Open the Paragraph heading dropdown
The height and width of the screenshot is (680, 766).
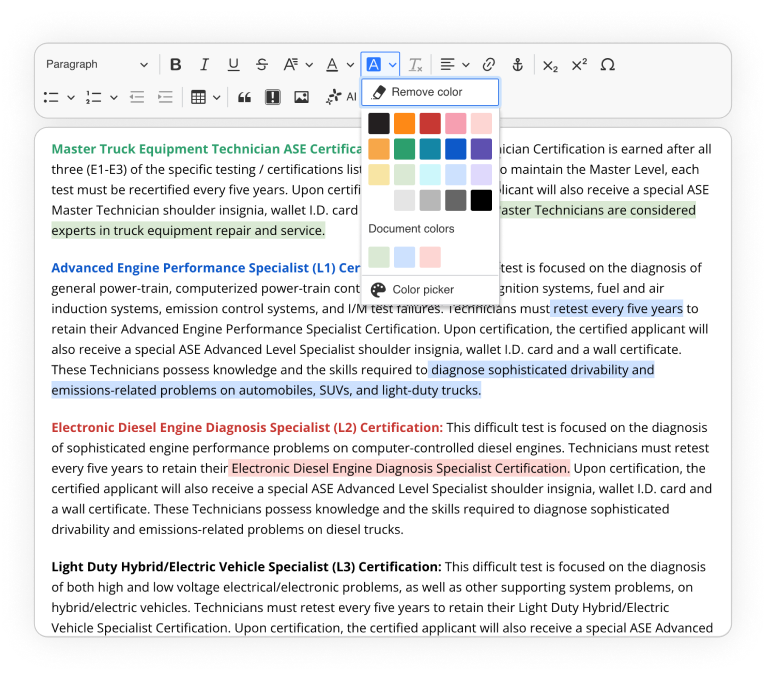(97, 64)
